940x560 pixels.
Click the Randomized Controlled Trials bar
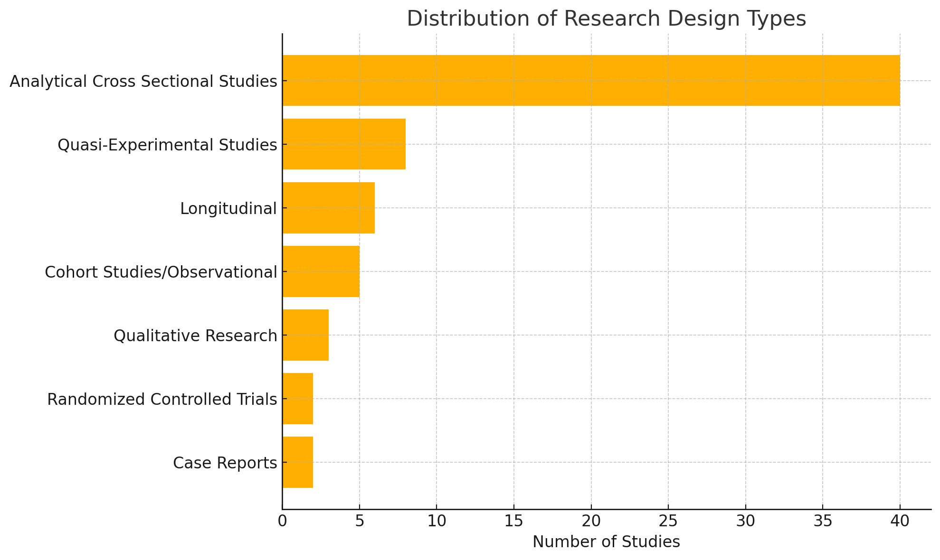click(x=298, y=398)
